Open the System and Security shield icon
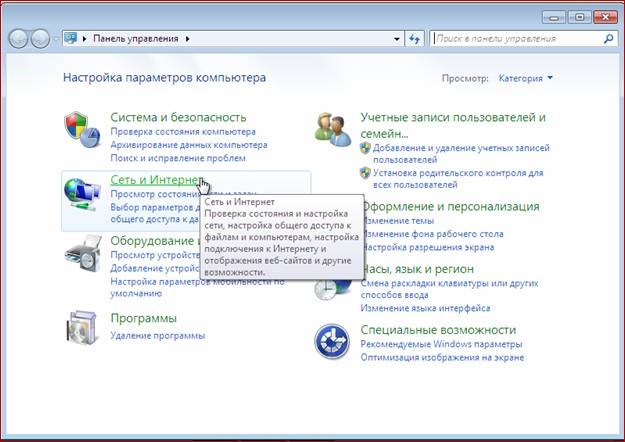Viewport: 625px width, 442px height. [82, 130]
